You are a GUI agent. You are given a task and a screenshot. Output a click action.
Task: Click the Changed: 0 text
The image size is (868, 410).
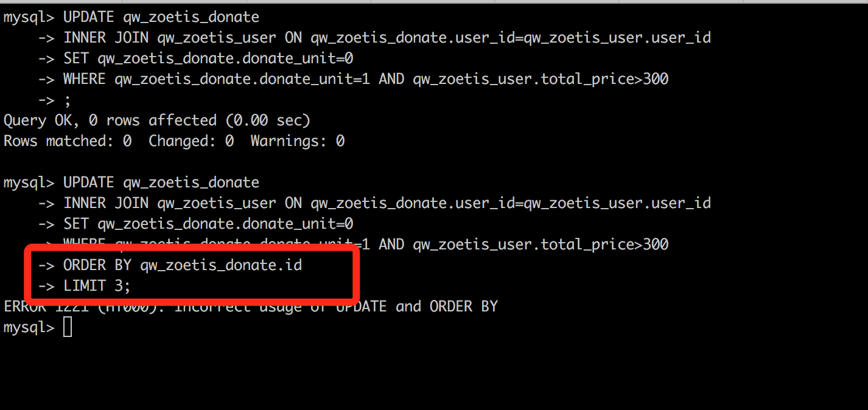coord(191,141)
